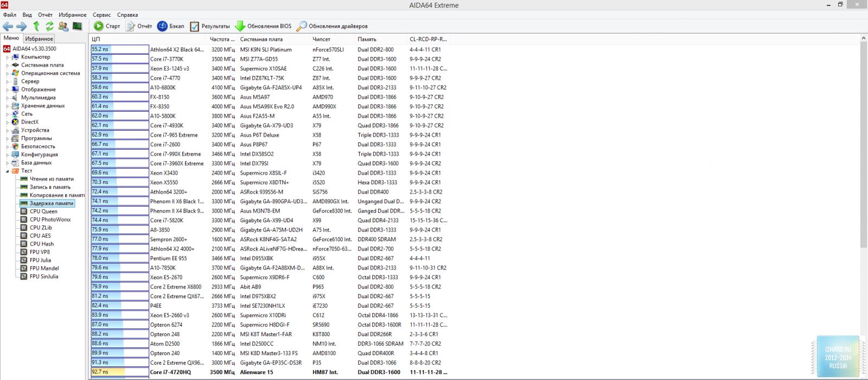Open the Results (Результаты) clipboard icon
The height and width of the screenshot is (380, 868).
tap(194, 26)
